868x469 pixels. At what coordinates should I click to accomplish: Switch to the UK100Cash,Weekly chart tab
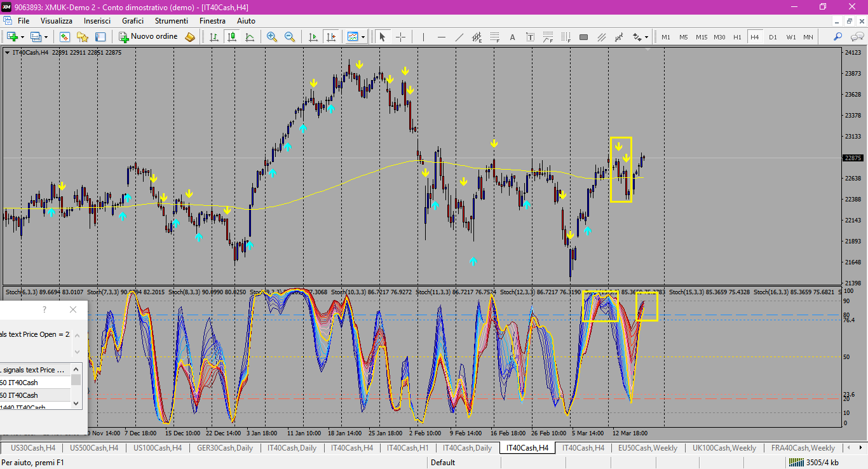724,448
